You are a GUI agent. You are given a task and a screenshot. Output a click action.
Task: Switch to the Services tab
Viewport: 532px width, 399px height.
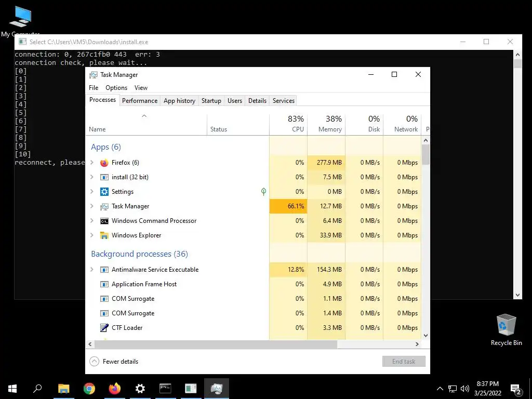coord(284,101)
